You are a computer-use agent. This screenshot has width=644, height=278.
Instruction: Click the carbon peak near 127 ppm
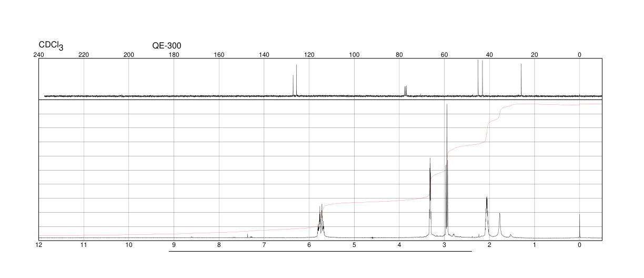[293, 85]
